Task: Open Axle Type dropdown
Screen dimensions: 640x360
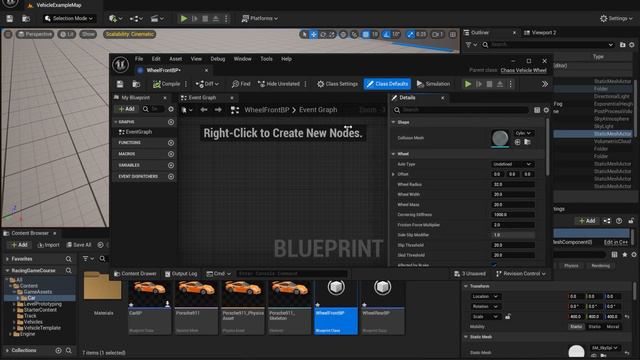Action: point(512,164)
